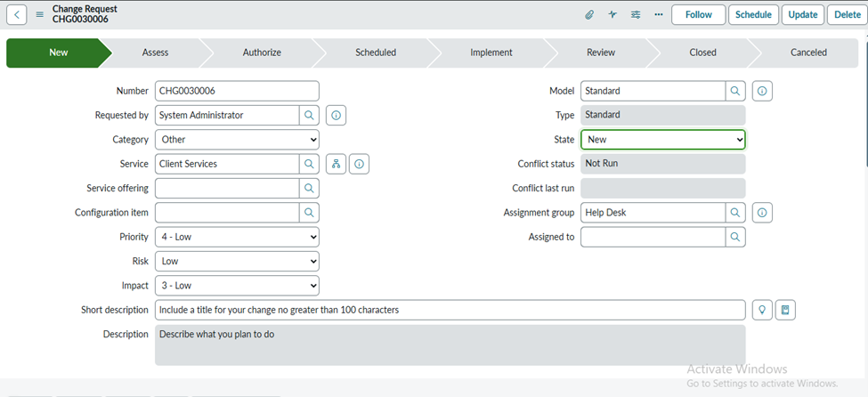Open the Risk dropdown
Image resolution: width=868 pixels, height=397 pixels.
point(237,262)
